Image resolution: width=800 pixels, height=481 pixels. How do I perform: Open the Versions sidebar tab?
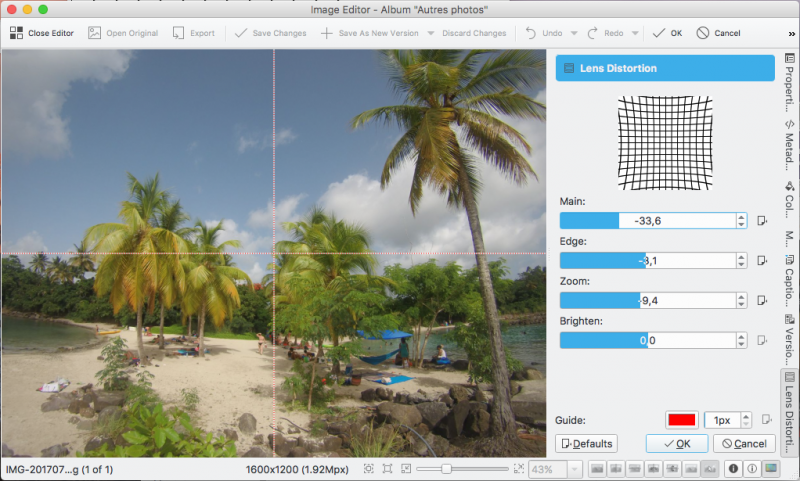tap(789, 339)
